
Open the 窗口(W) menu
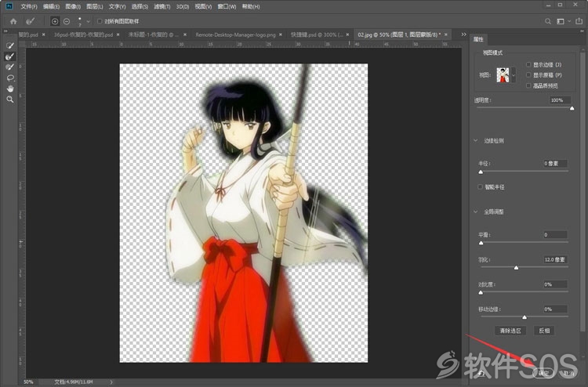point(227,6)
